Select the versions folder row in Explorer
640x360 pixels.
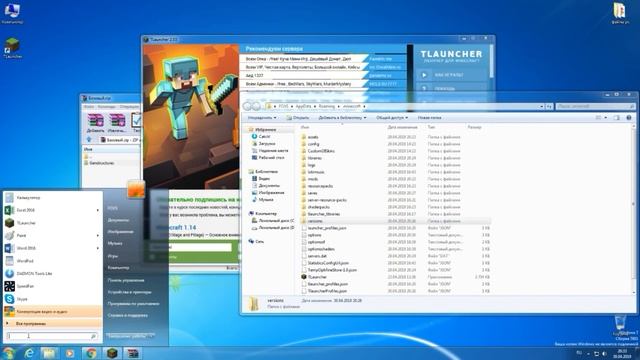(x=395, y=221)
